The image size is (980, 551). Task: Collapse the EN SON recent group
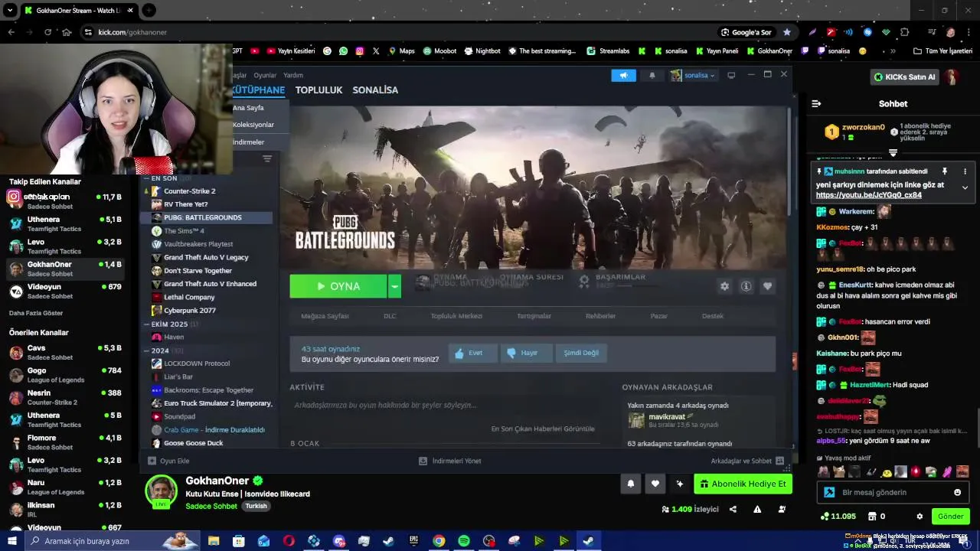(x=146, y=178)
